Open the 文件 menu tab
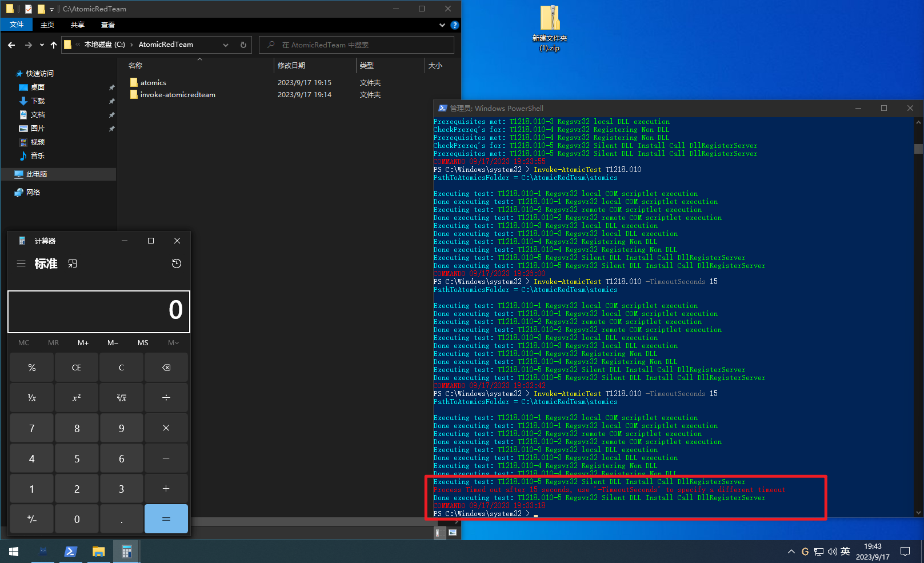This screenshot has width=924, height=563. [17, 25]
